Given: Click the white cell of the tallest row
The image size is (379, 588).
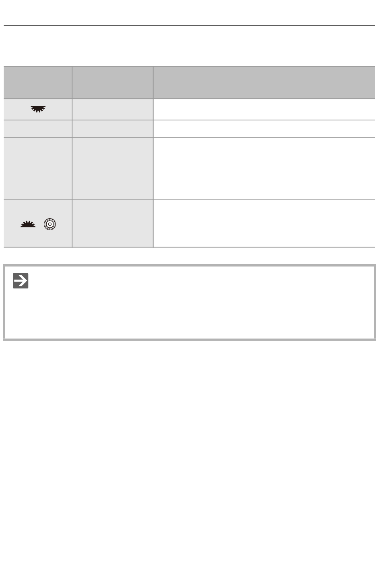Looking at the screenshot, I should [264, 168].
